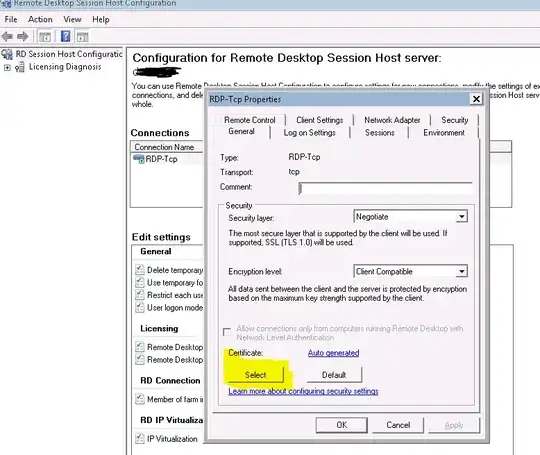
Task: Open Learn more about configuring security settings link
Action: click(x=303, y=391)
